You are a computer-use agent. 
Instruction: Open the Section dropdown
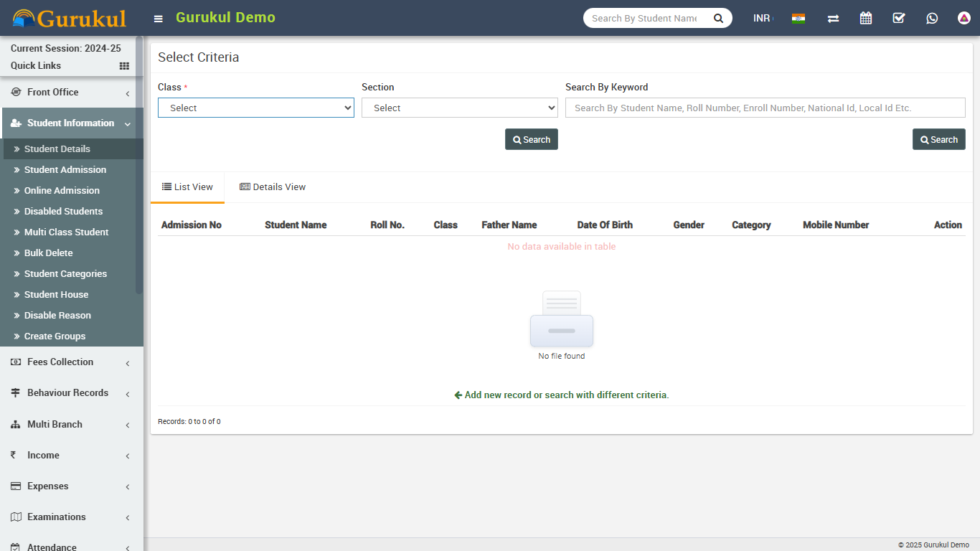click(460, 108)
